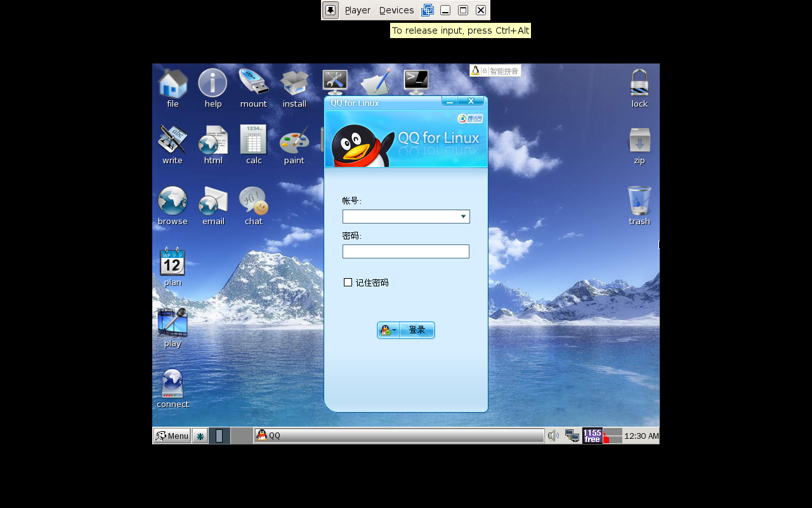Open the Devices menu
The image size is (812, 508).
396,10
